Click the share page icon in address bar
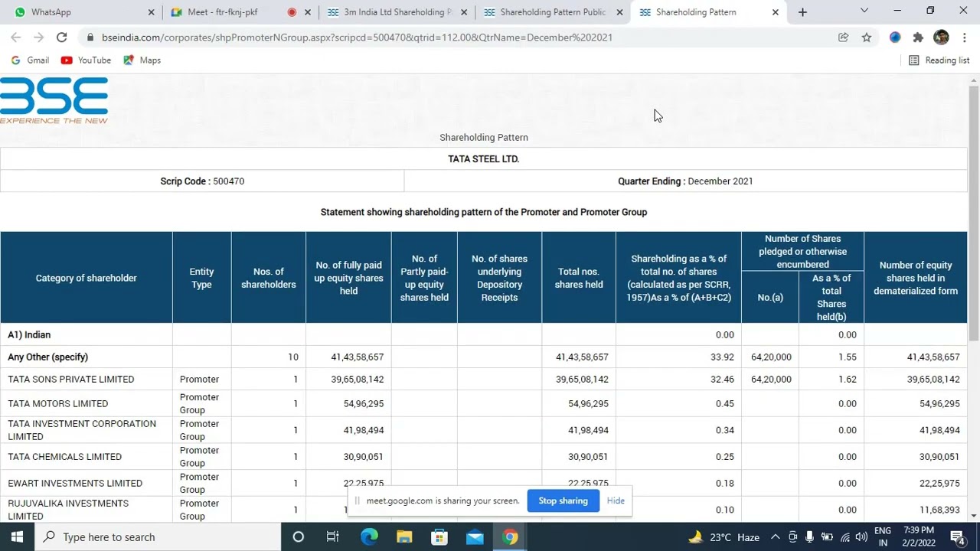 click(843, 37)
